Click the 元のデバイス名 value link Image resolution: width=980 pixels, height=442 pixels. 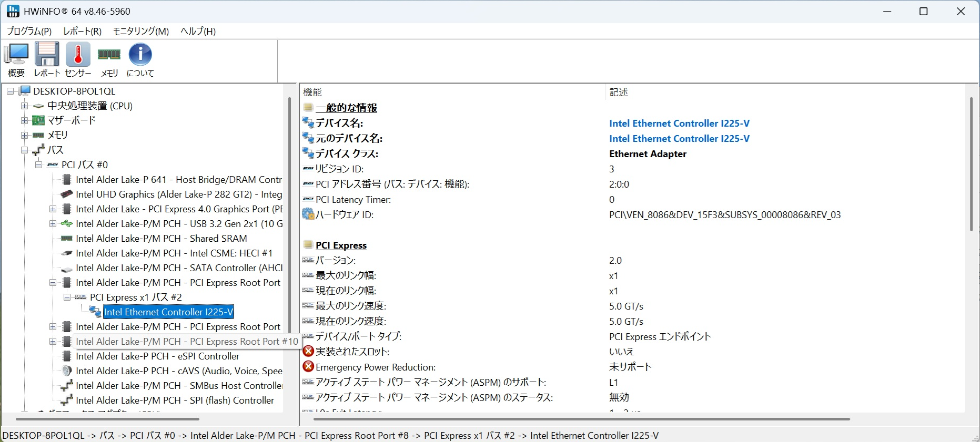pos(679,138)
